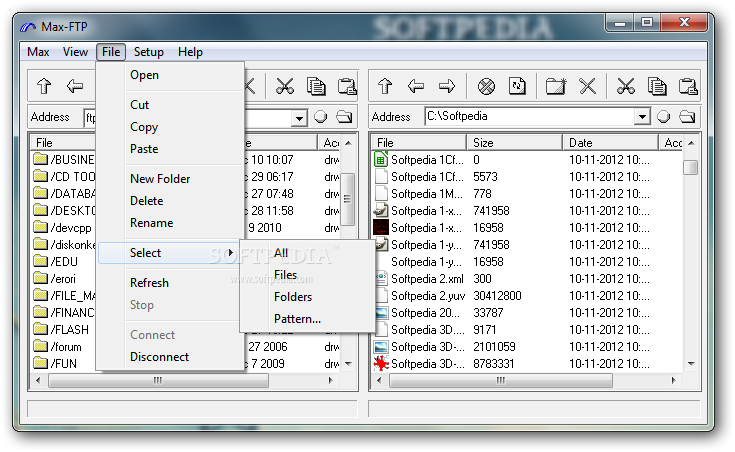Expand the Select submenu arrow
Screen dimensions: 735x452
tap(231, 253)
